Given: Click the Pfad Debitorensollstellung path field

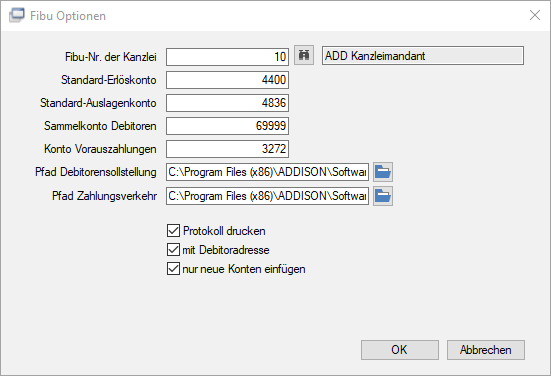Looking at the screenshot, I should point(267,172).
